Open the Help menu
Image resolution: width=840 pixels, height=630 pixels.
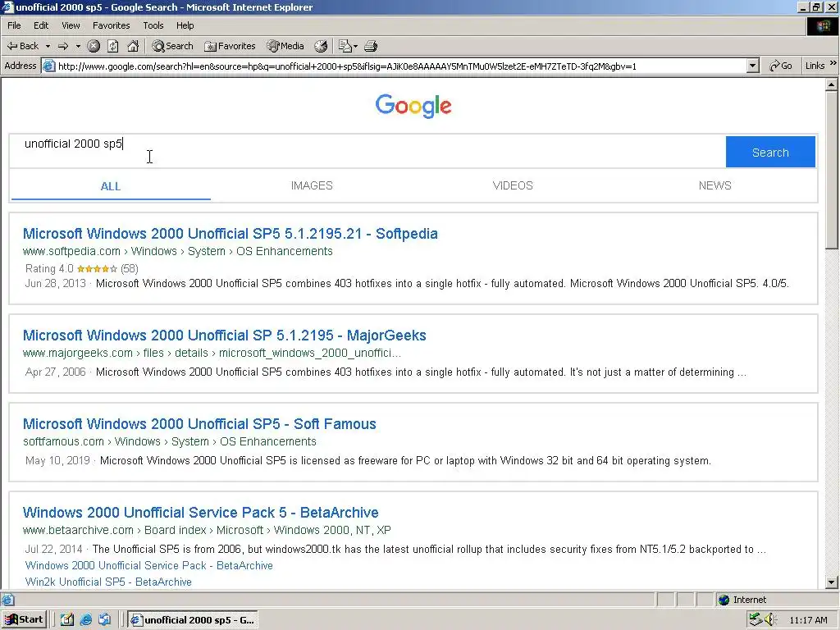pos(185,25)
